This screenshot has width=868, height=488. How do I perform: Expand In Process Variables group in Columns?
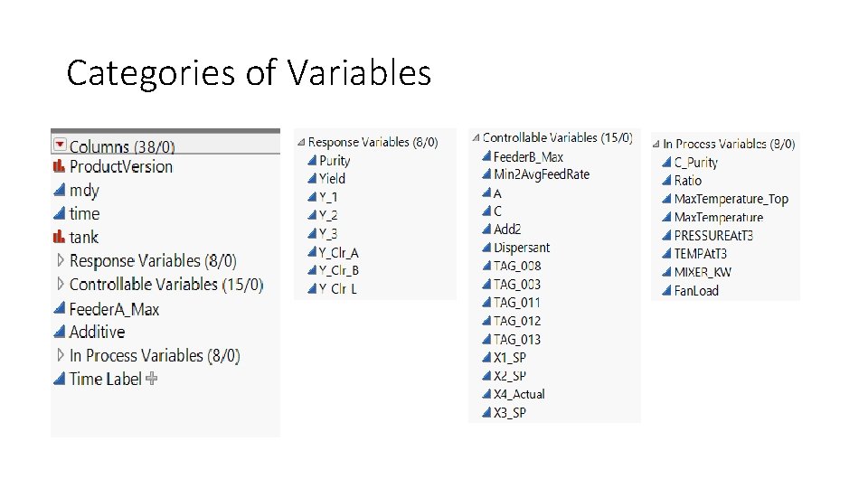coord(61,355)
